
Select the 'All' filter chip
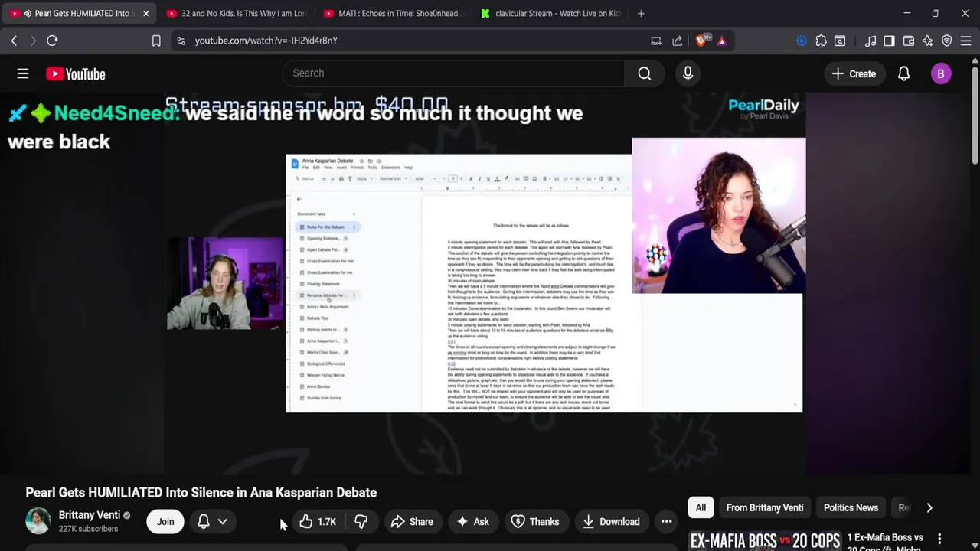[x=701, y=507]
